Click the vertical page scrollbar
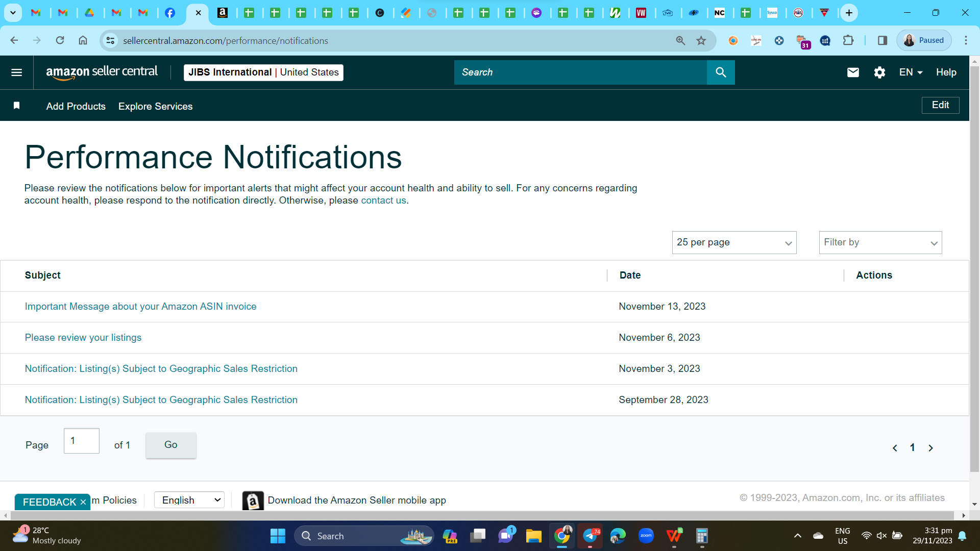The width and height of the screenshot is (980, 551). (x=974, y=269)
